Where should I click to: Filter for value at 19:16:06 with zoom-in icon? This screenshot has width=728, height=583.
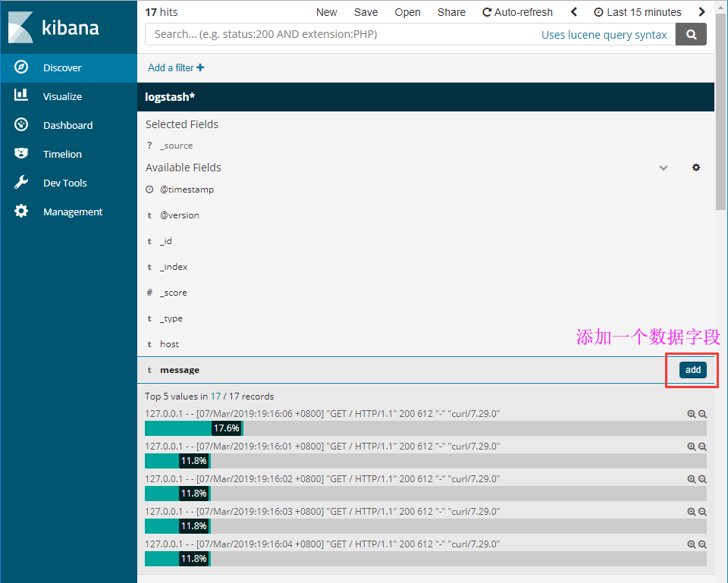point(692,414)
